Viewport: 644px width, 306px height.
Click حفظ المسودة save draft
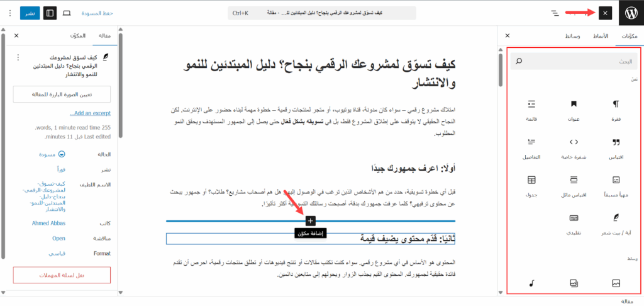click(x=97, y=13)
